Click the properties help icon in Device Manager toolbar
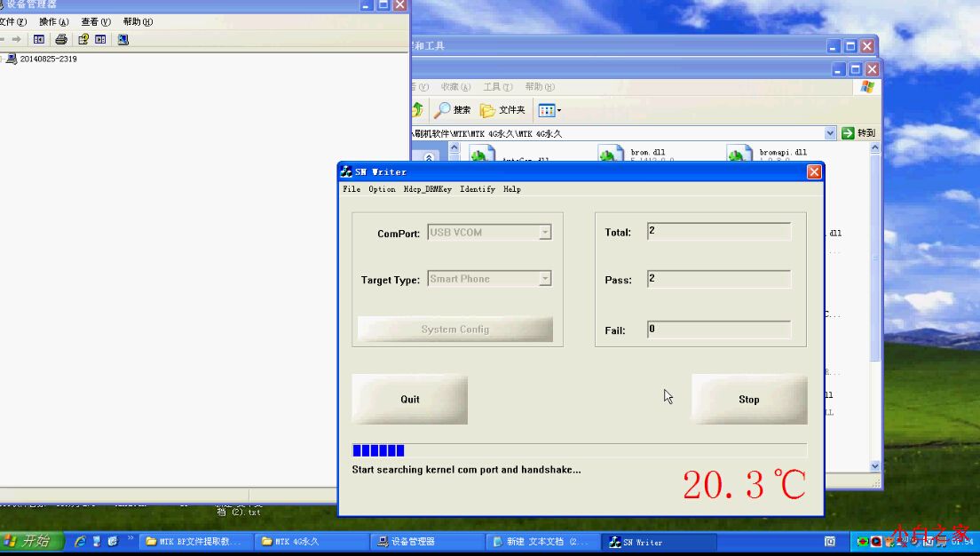This screenshot has height=556, width=980. pyautogui.click(x=83, y=39)
